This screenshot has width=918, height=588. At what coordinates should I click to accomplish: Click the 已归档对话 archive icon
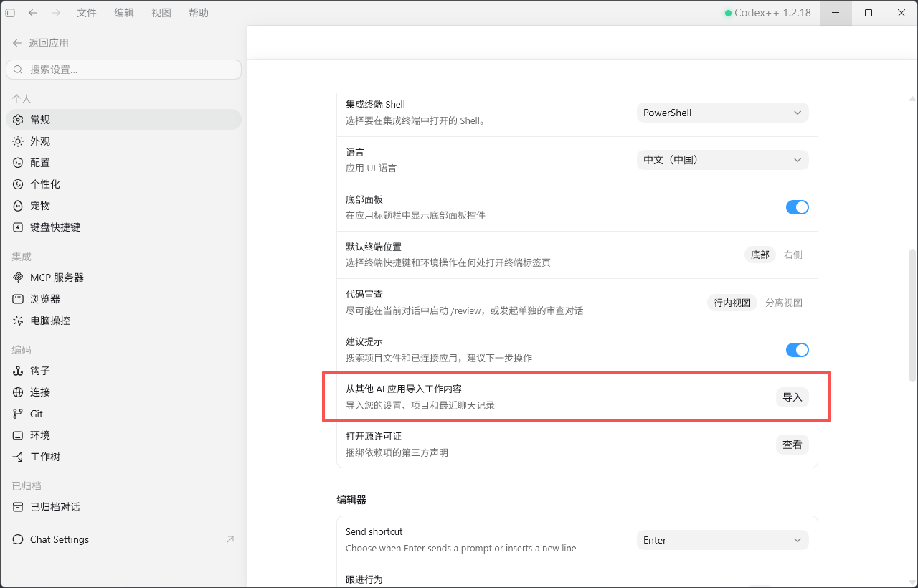pyautogui.click(x=18, y=507)
